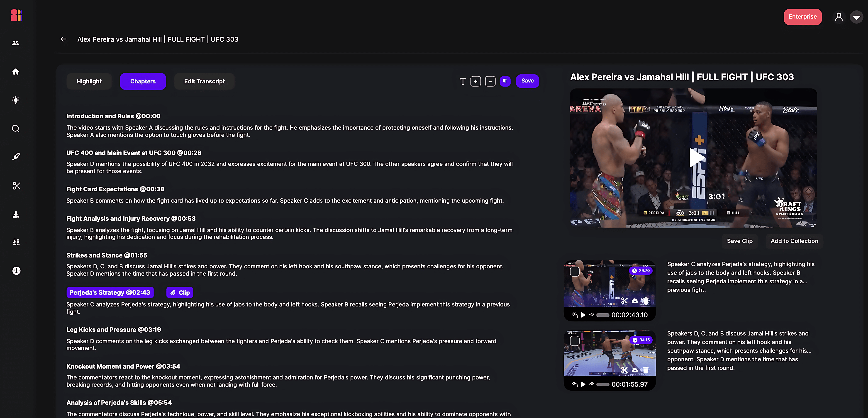868x418 pixels.
Task: Click the back arrow beside video title
Action: [63, 39]
